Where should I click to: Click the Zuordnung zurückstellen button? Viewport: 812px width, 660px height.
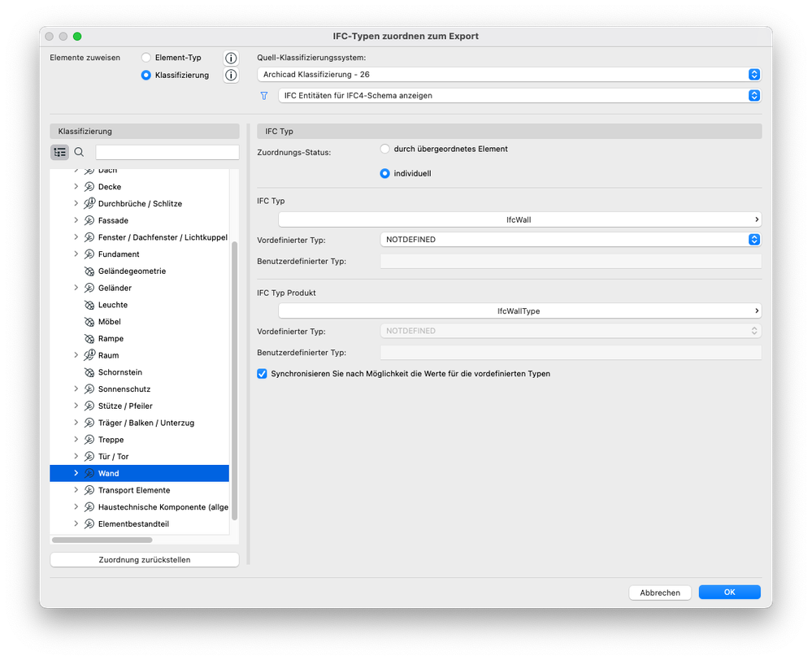(145, 560)
